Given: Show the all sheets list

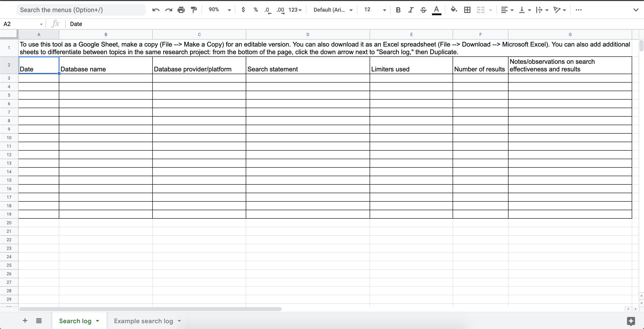Looking at the screenshot, I should pos(39,320).
